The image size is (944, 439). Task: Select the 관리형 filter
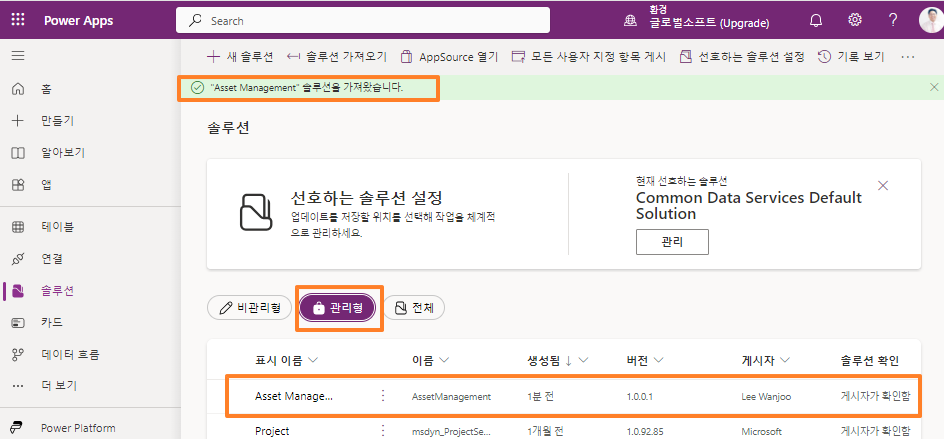pos(338,308)
